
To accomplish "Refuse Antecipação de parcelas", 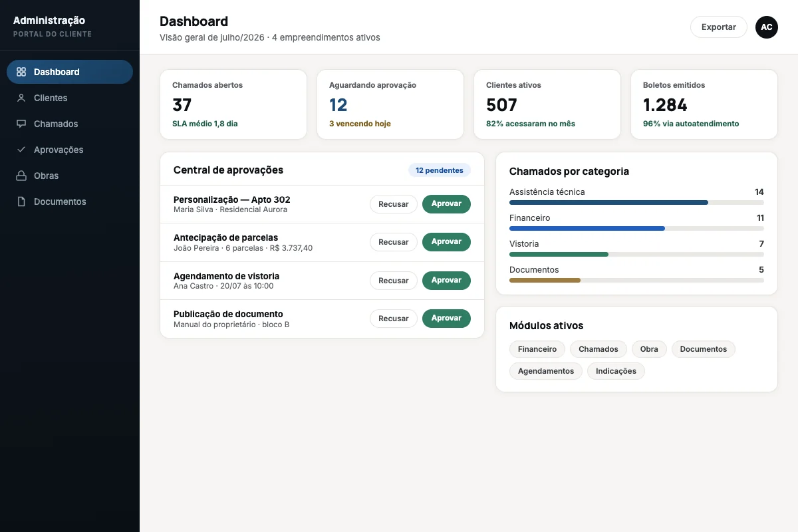I will coord(394,242).
